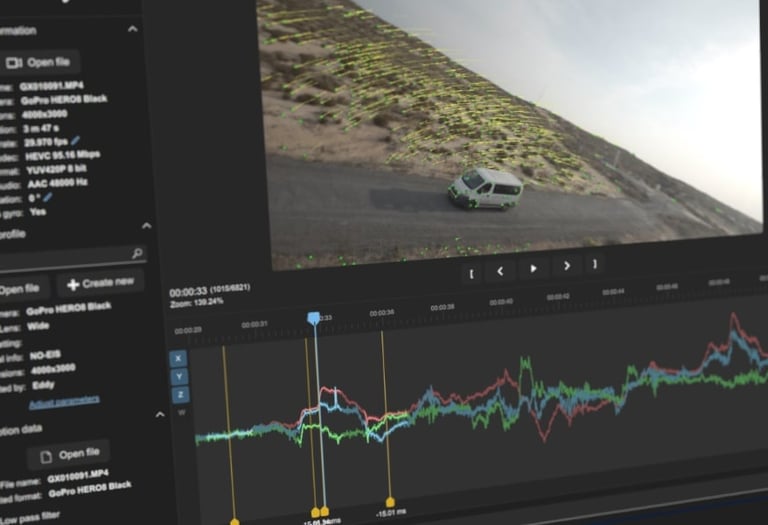Viewport: 768px width, 525px height.
Task: Click the Wide lens value
Action: tap(38, 326)
